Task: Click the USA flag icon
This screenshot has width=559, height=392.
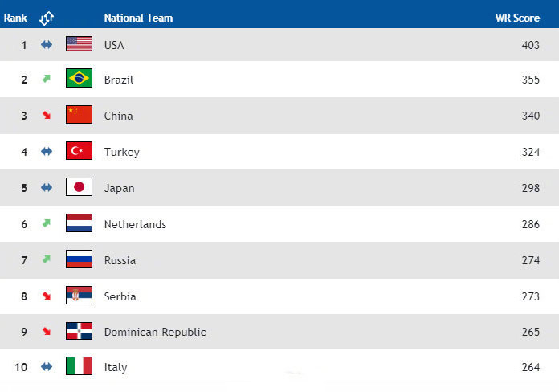Action: pyautogui.click(x=79, y=44)
